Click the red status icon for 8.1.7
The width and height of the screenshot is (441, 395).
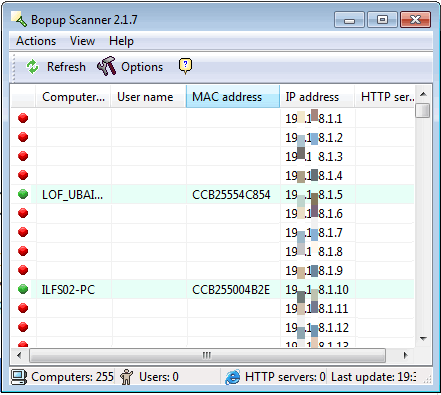23,232
